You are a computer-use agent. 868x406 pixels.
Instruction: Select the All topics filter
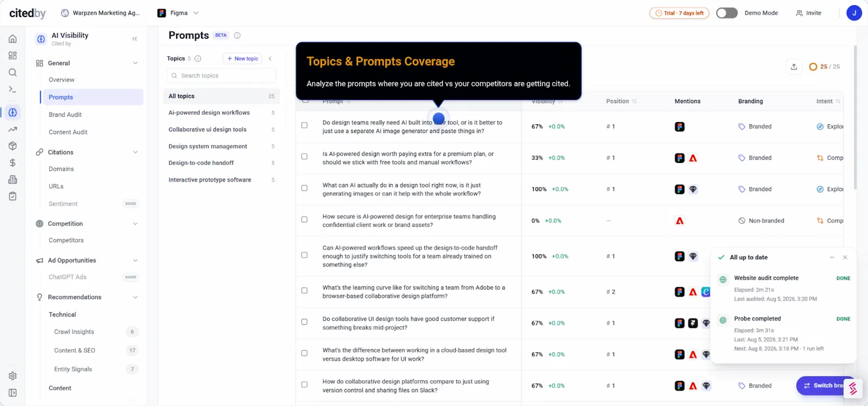click(x=221, y=96)
